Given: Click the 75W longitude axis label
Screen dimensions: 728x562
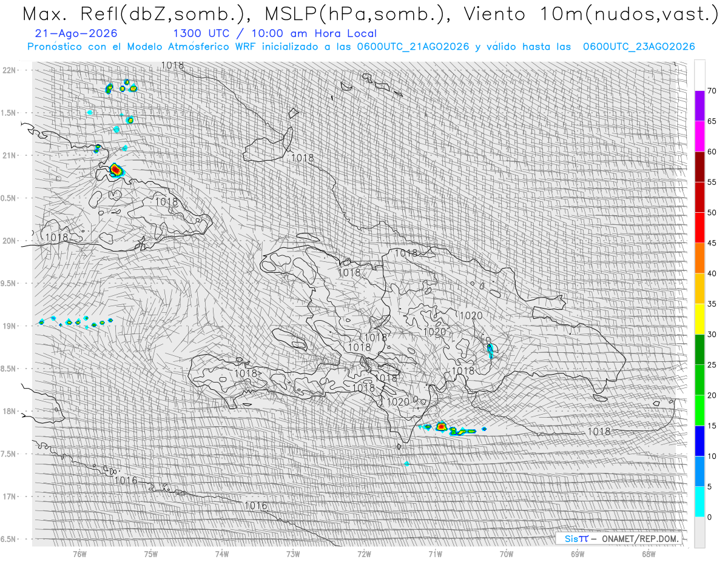Looking at the screenshot, I should click(x=150, y=554).
